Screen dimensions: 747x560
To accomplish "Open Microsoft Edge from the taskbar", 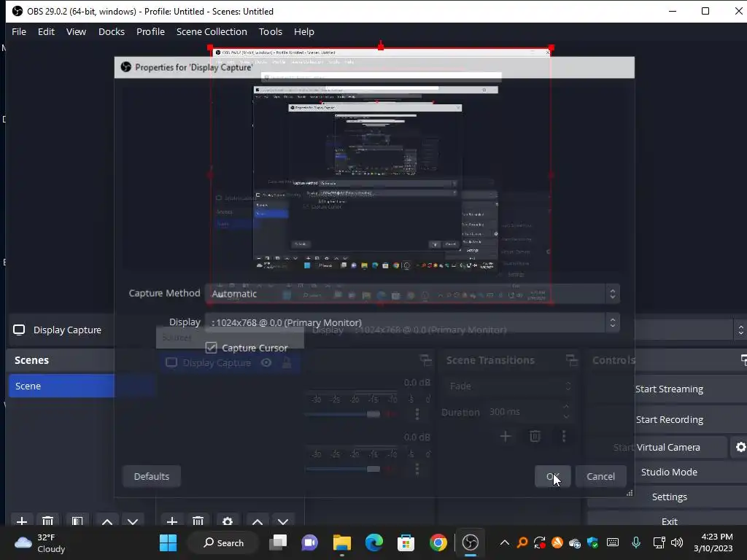I will (x=374, y=542).
